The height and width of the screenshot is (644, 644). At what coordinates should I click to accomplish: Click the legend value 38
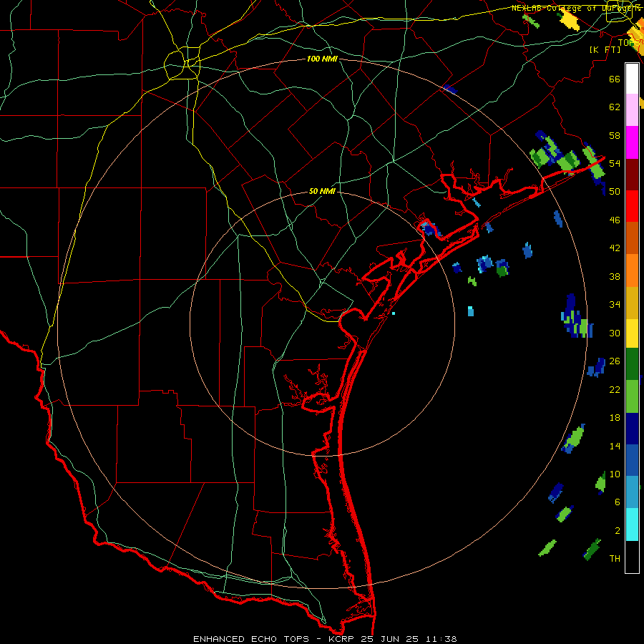[x=615, y=276]
